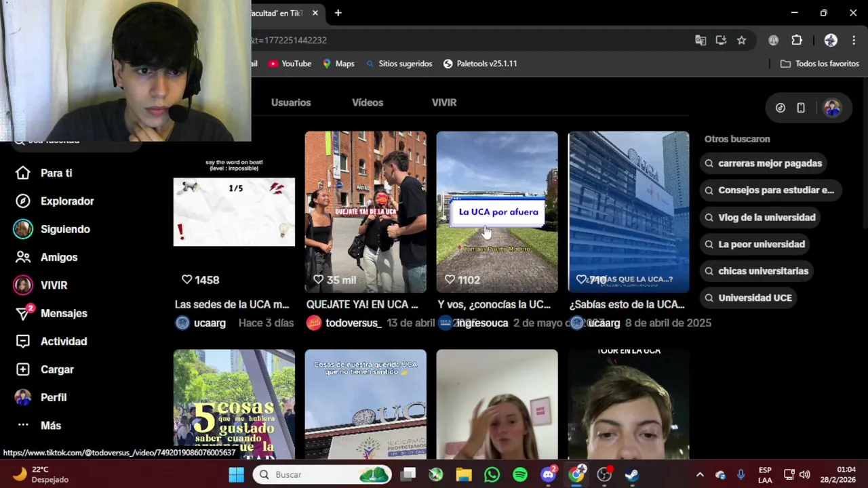
Task: Close the TikTok browser tab
Action: click(315, 13)
